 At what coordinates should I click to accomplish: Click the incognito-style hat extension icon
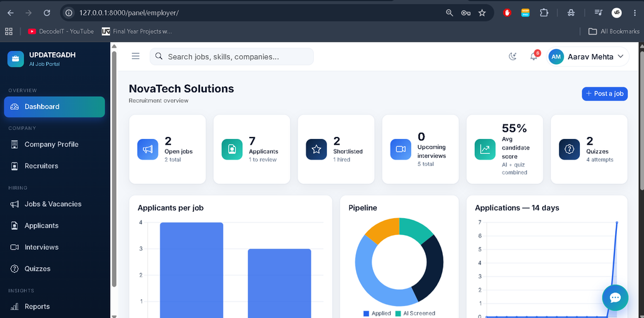571,13
